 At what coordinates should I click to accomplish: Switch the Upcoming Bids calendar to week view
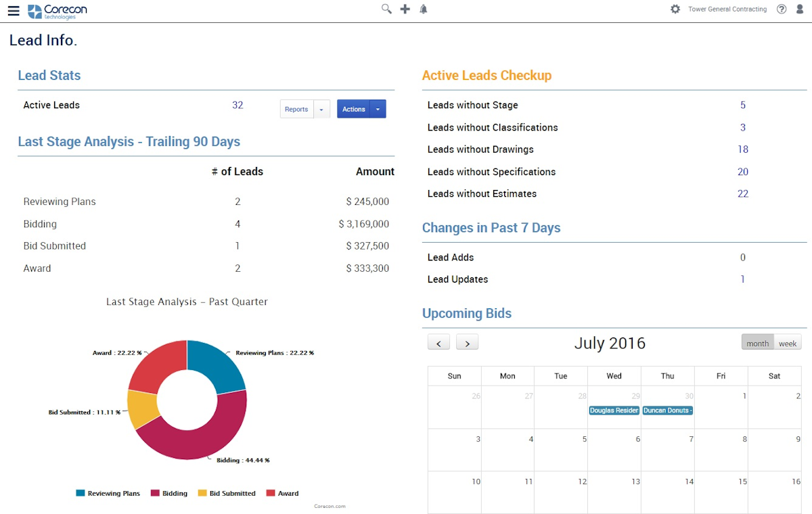[x=787, y=342]
